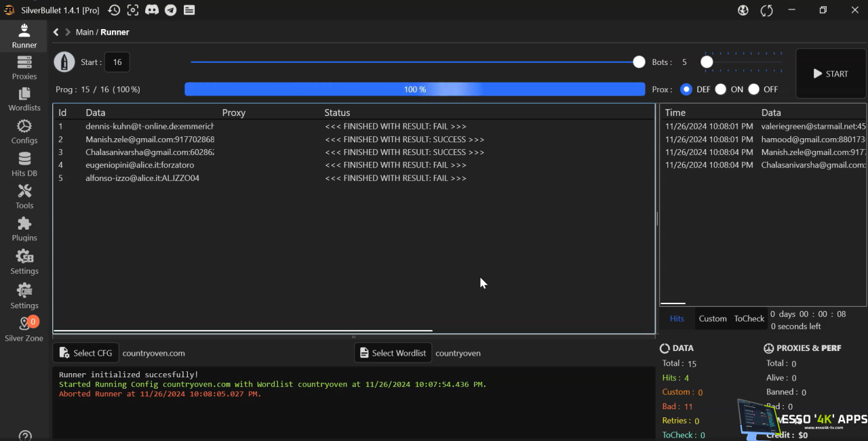Open the Plugins page
The width and height of the screenshot is (868, 441).
click(24, 229)
